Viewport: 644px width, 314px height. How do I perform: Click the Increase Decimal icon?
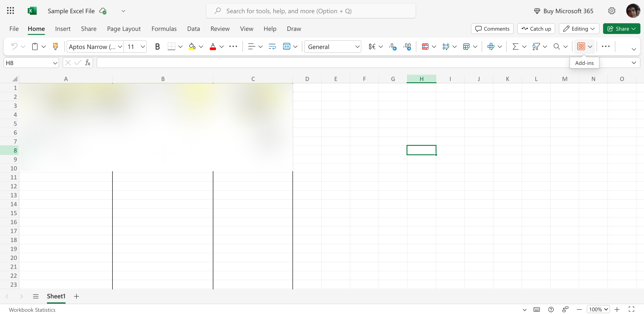click(392, 47)
